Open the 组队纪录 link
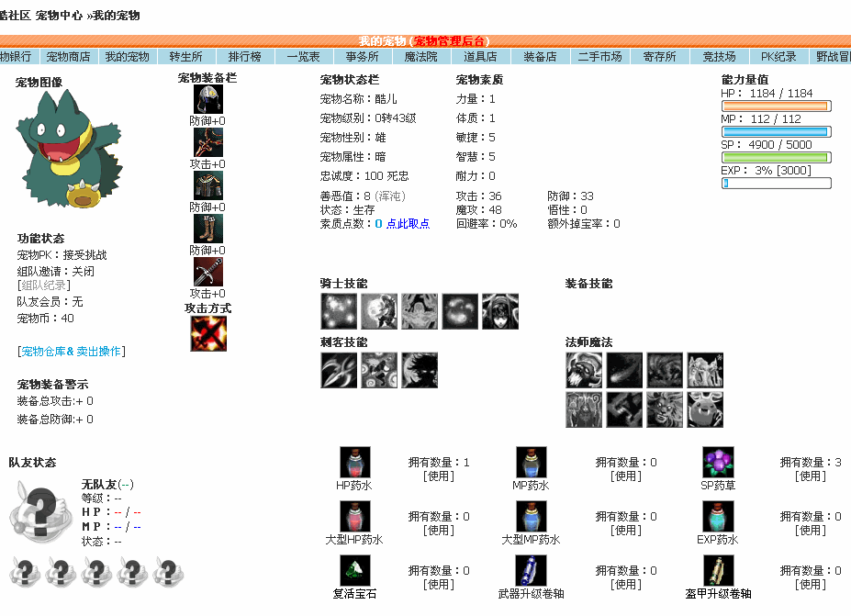 43,285
